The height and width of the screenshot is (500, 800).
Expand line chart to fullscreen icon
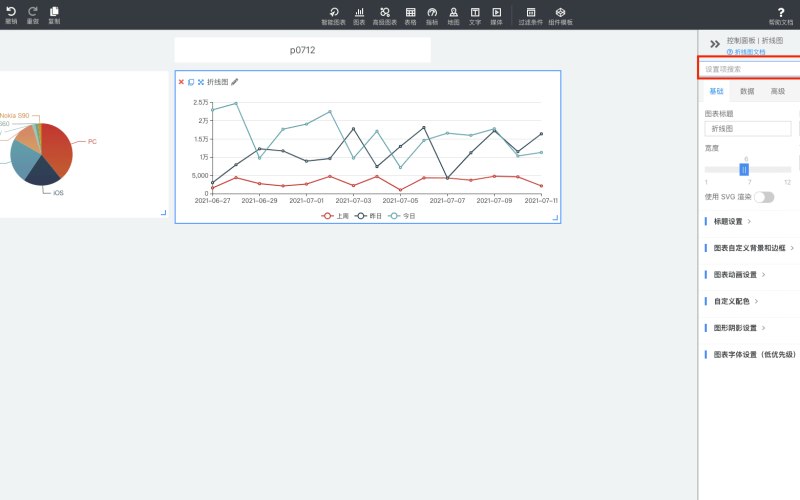pyautogui.click(x=201, y=82)
